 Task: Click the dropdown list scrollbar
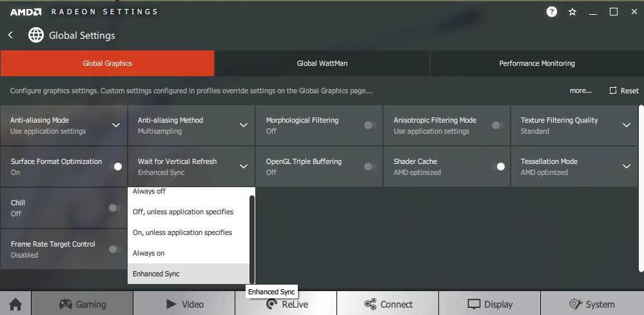252,239
